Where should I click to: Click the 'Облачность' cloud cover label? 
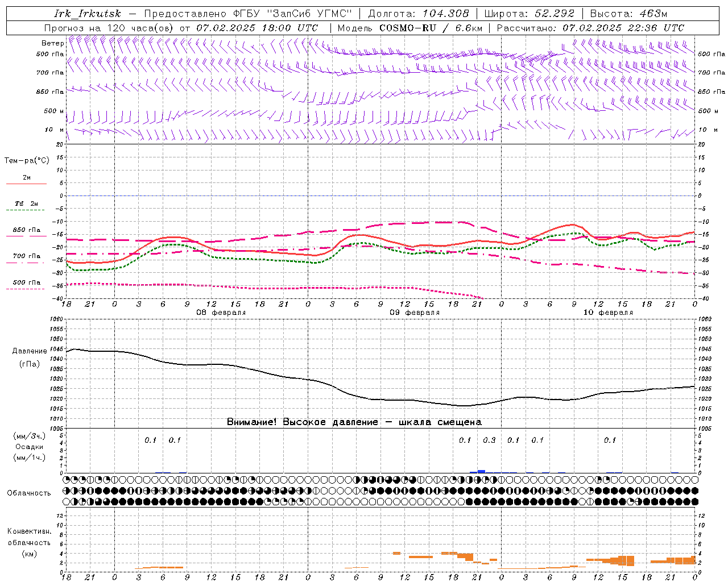(x=29, y=493)
